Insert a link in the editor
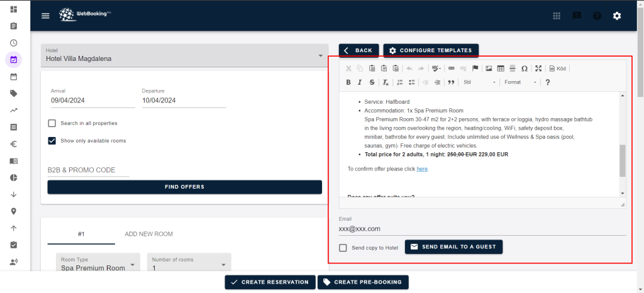 coord(451,69)
